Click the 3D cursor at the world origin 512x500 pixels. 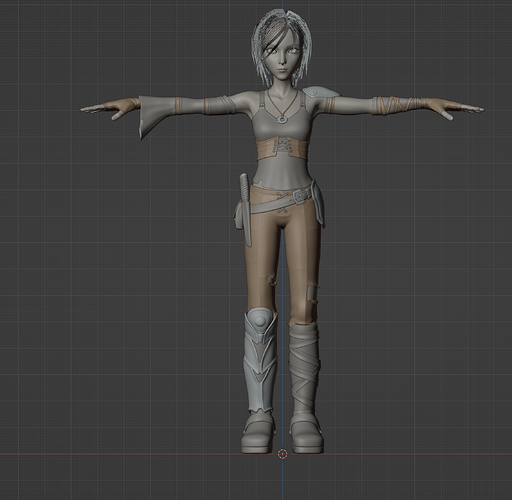tap(282, 454)
